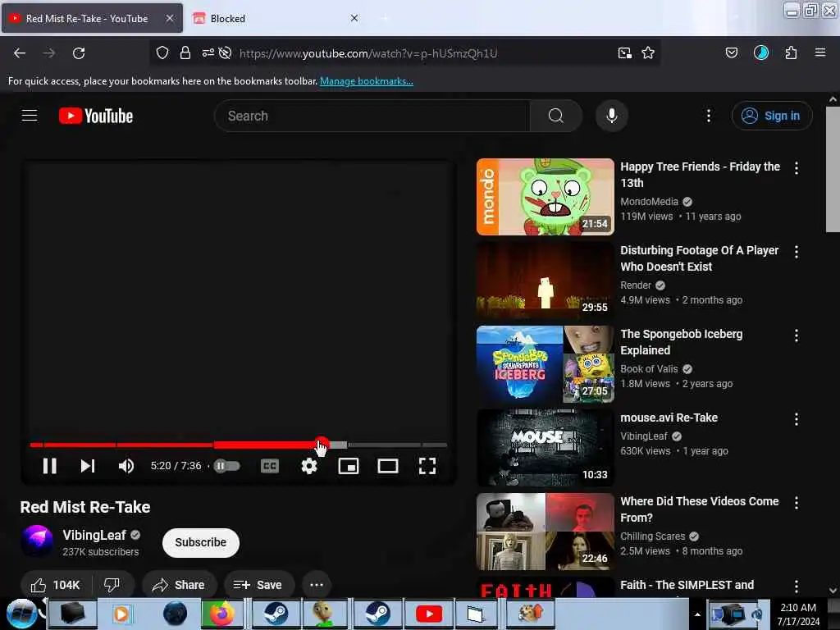Viewport: 840px width, 630px height.
Task: Switch to theater mode
Action: pyautogui.click(x=388, y=466)
